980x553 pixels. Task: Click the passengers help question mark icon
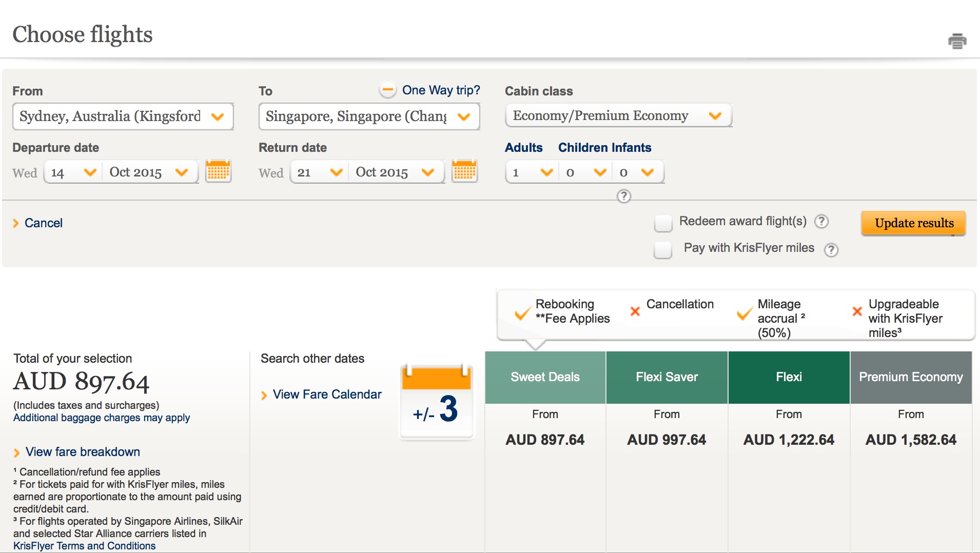(x=623, y=196)
